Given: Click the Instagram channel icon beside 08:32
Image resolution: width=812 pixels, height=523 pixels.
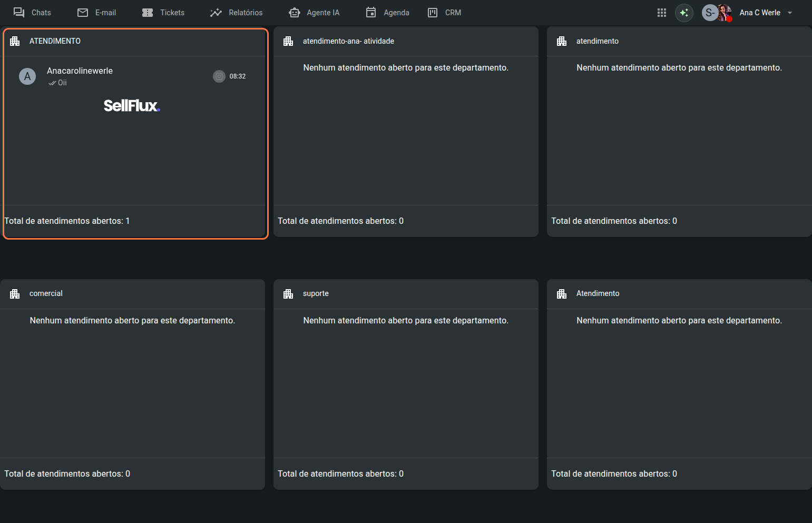Looking at the screenshot, I should tap(219, 76).
